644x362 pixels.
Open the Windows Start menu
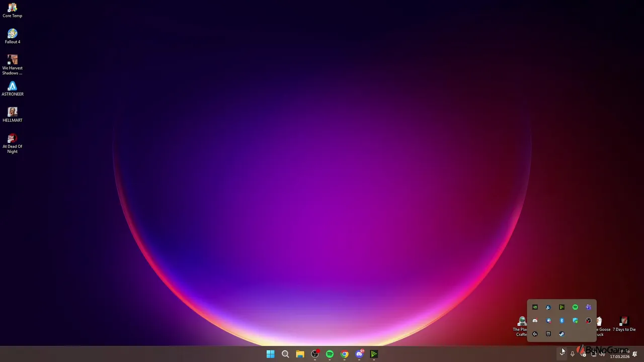coord(270,354)
